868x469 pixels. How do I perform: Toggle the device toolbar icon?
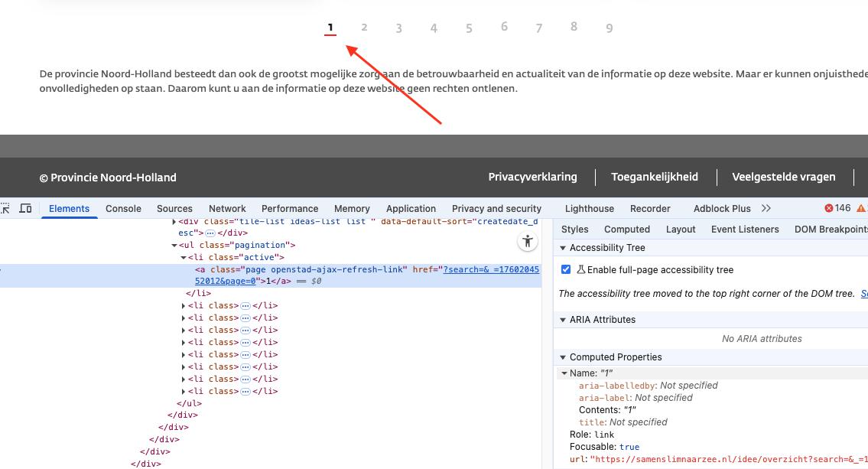pos(25,208)
